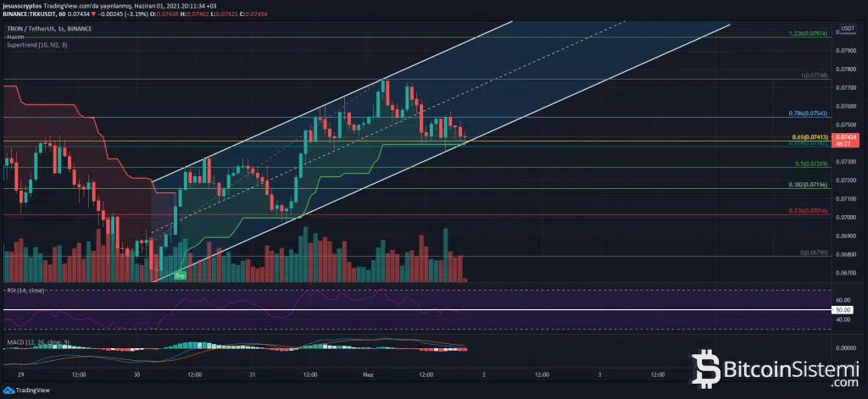Click the RSI 50.00 level marker
This screenshot has width=868, height=399.
point(844,310)
